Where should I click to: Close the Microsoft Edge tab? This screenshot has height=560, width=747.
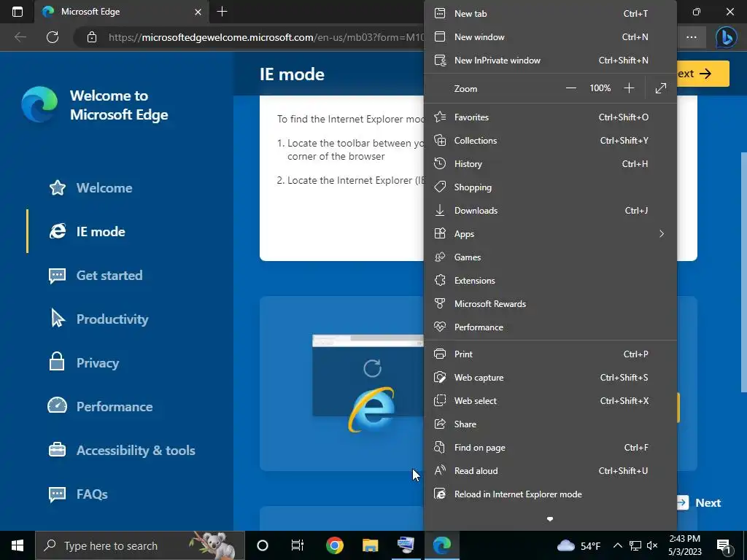coord(198,12)
